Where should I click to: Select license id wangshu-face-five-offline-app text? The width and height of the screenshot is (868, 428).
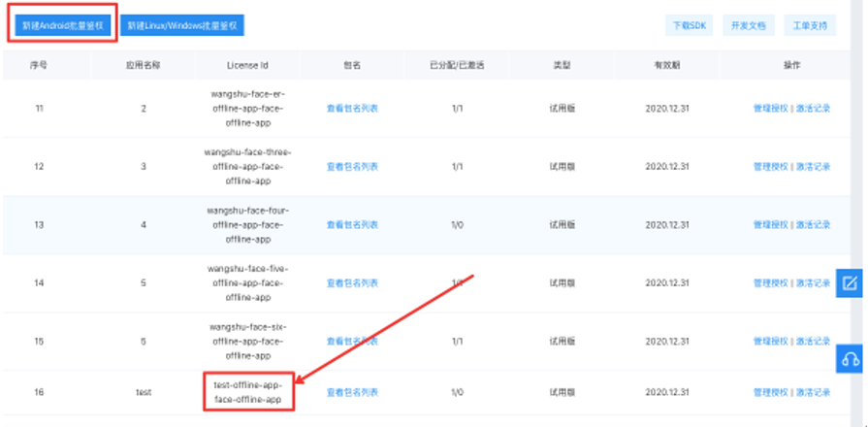pos(248,283)
